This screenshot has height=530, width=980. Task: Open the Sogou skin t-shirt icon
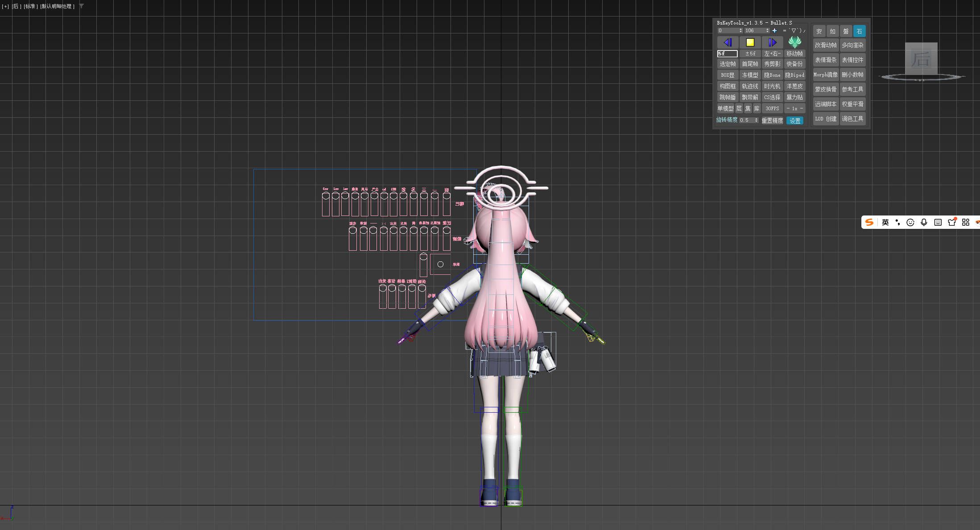[952, 222]
